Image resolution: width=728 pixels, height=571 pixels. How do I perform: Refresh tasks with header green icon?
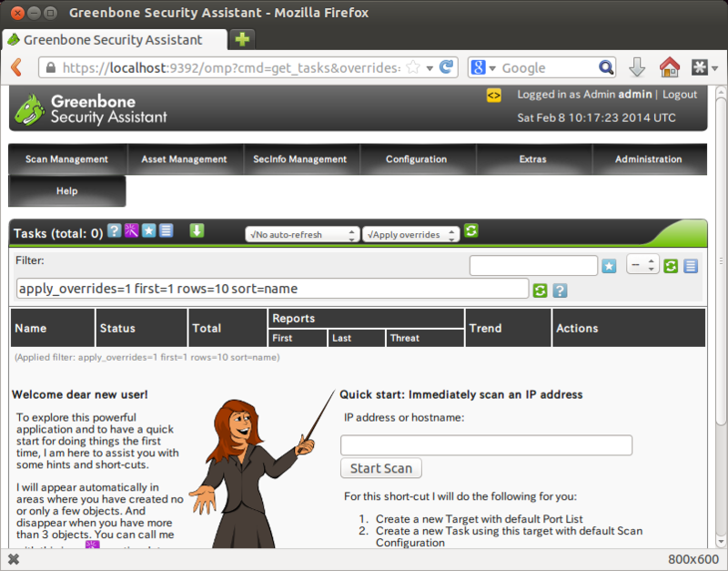[x=470, y=231]
